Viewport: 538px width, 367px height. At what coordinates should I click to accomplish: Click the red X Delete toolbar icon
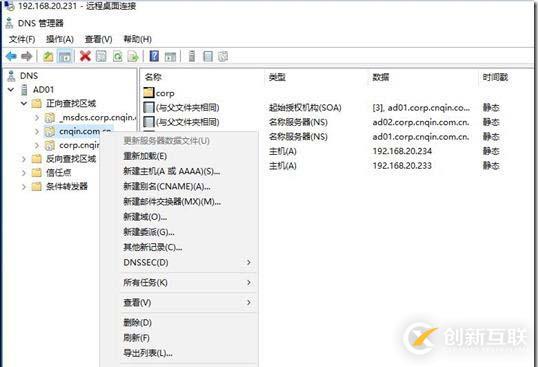85,56
